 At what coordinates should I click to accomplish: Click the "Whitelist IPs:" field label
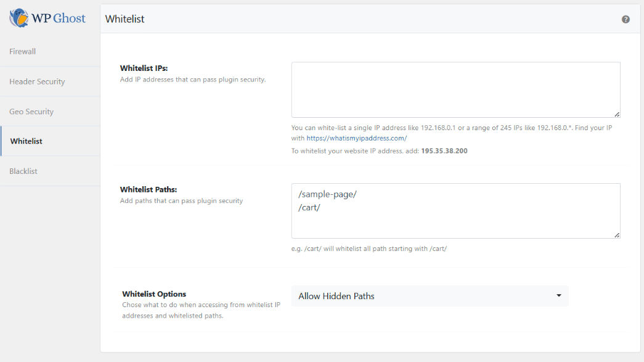144,68
